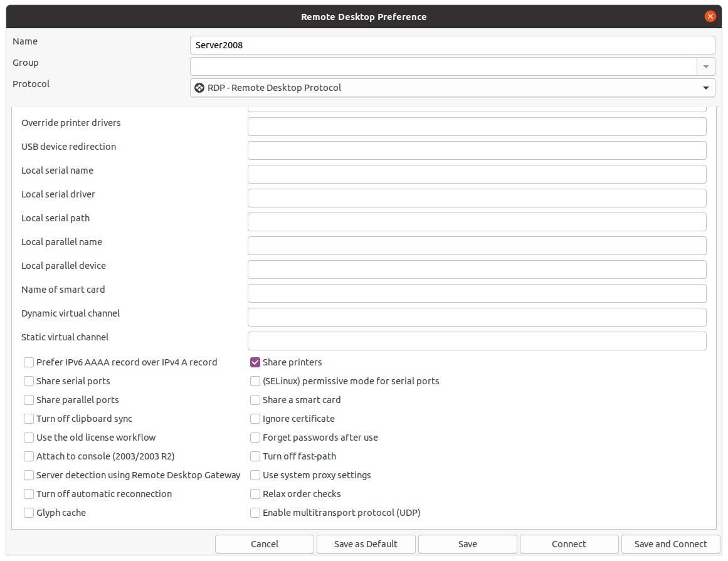Click the USB device redirection field
728x561 pixels.
477,150
